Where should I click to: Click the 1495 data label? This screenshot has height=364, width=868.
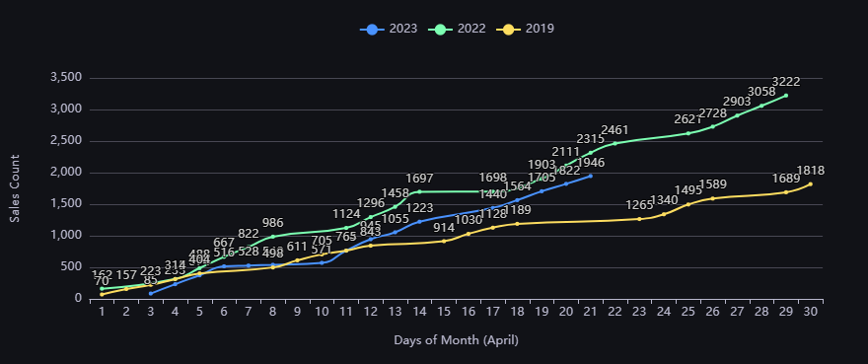tap(688, 190)
